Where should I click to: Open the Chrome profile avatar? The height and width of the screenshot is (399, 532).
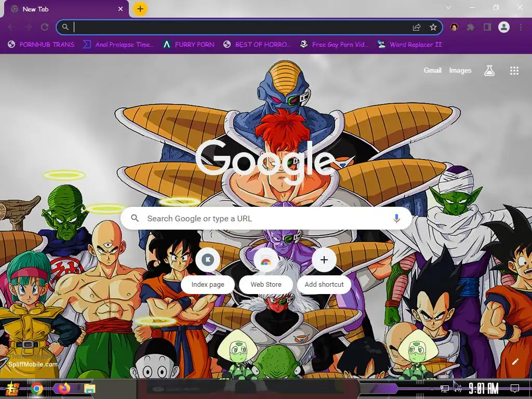504,27
